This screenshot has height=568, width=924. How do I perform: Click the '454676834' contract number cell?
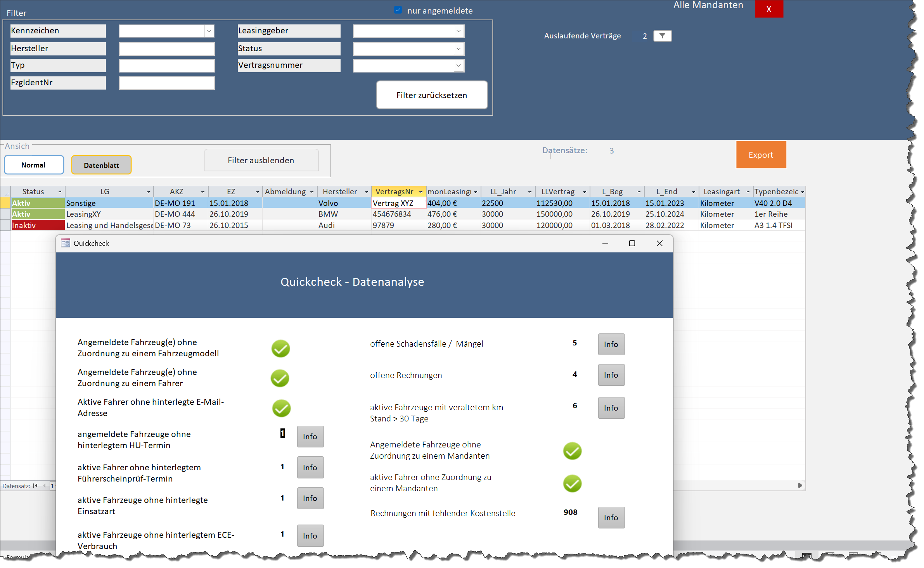398,214
